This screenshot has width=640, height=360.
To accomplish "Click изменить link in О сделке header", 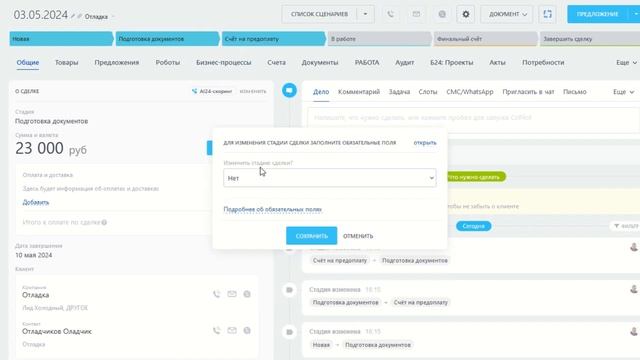I will pyautogui.click(x=253, y=91).
